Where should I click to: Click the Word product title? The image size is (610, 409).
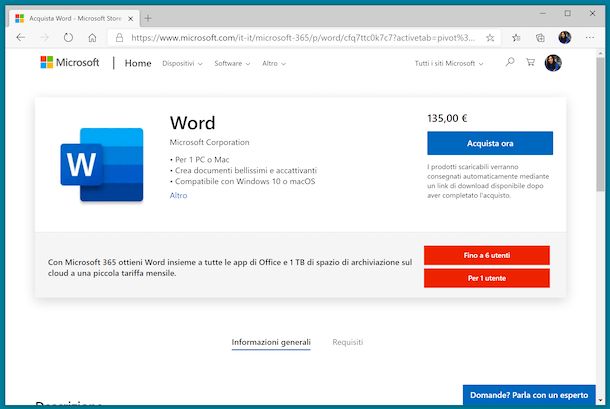(x=192, y=123)
